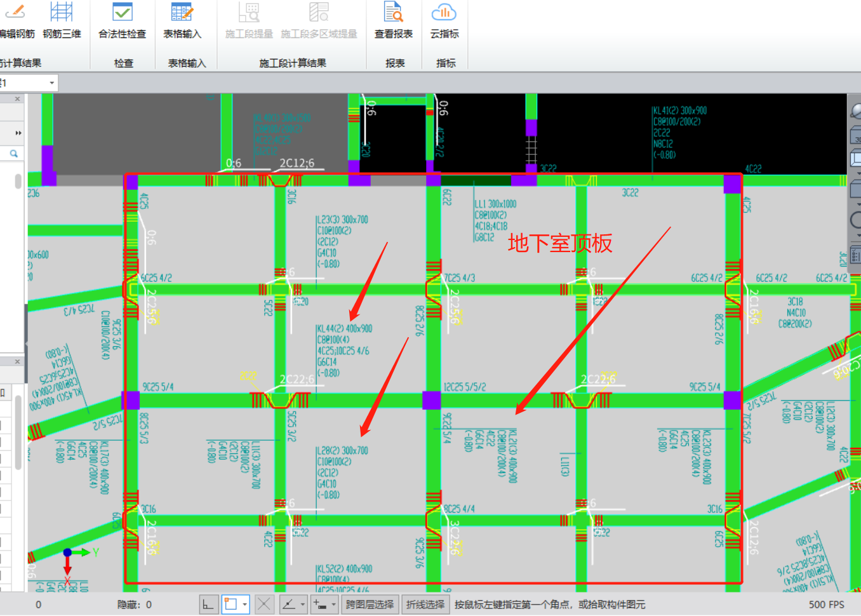Click the 500 FPS status readout

coord(827,605)
